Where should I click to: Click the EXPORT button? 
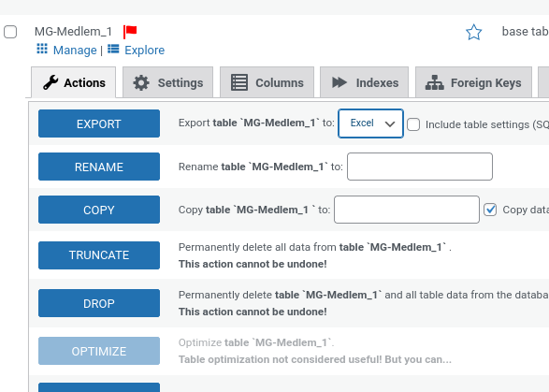pos(99,123)
